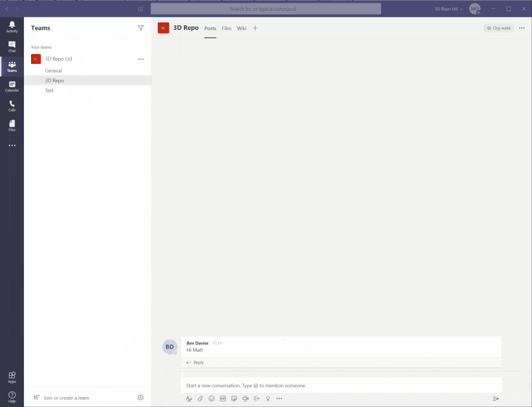
Task: Open message formatting options with the A-pen icon
Action: 189,398
